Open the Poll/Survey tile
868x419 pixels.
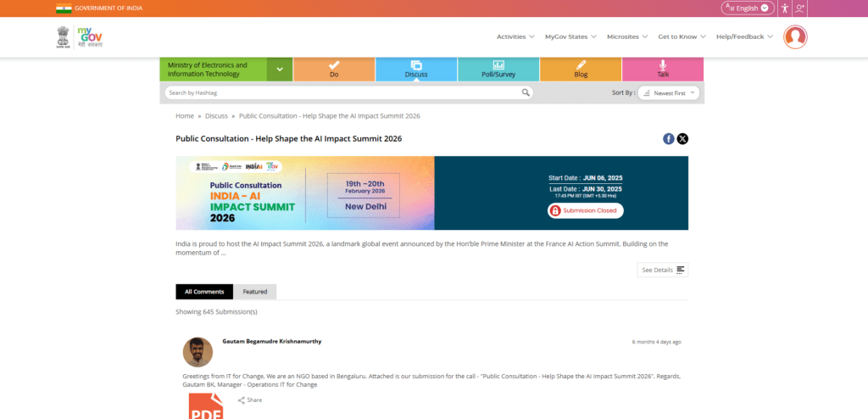click(498, 70)
